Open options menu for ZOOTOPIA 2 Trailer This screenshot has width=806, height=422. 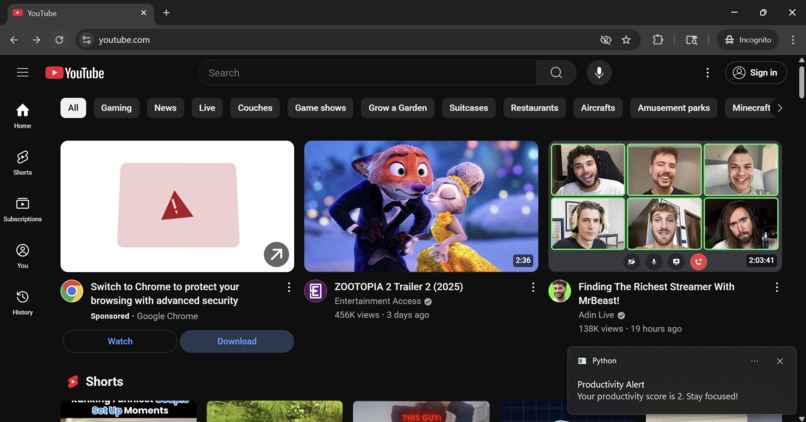pyautogui.click(x=533, y=287)
